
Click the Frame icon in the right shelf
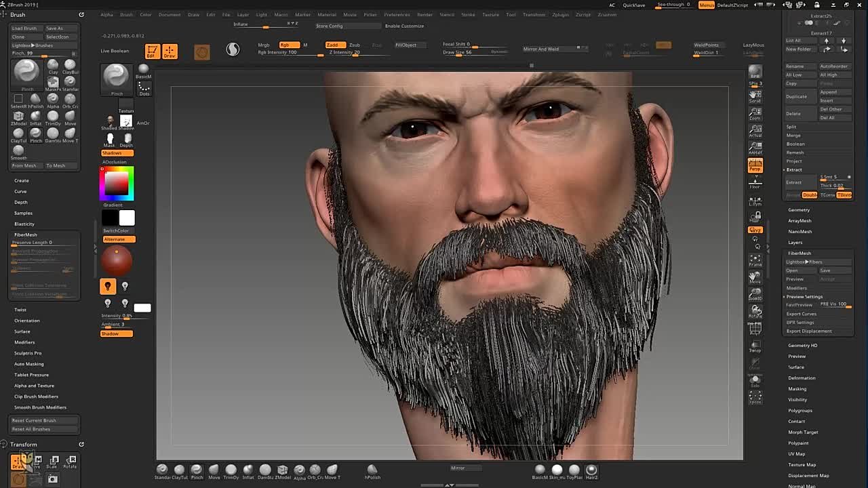pos(755,261)
